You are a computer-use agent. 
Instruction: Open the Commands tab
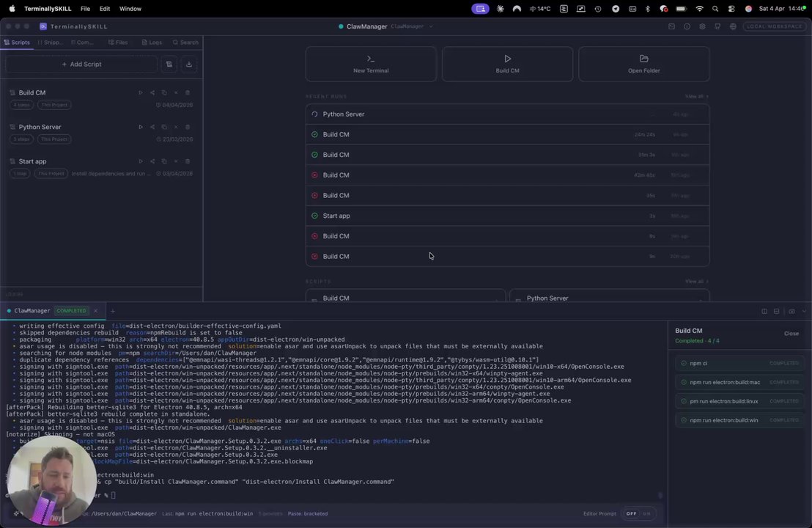pyautogui.click(x=83, y=43)
